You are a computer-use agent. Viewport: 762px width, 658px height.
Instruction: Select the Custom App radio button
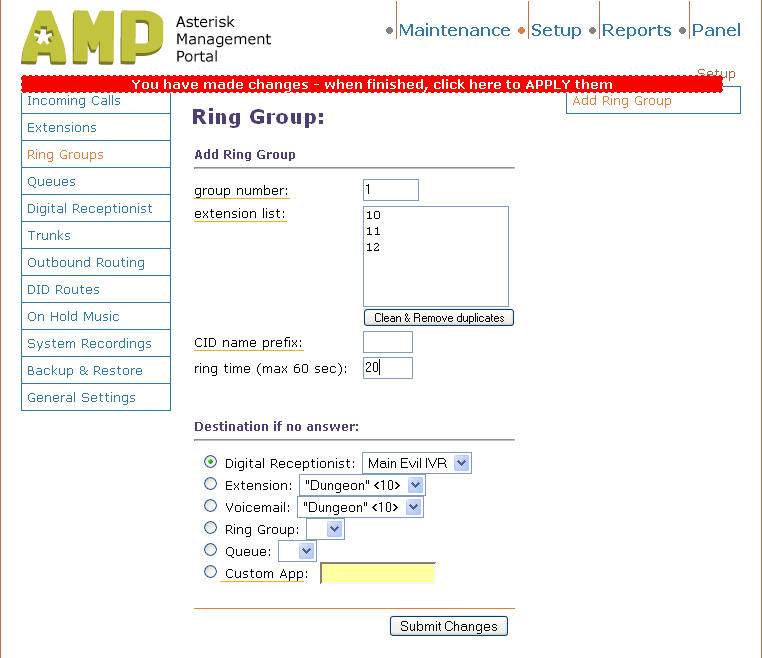coord(210,572)
